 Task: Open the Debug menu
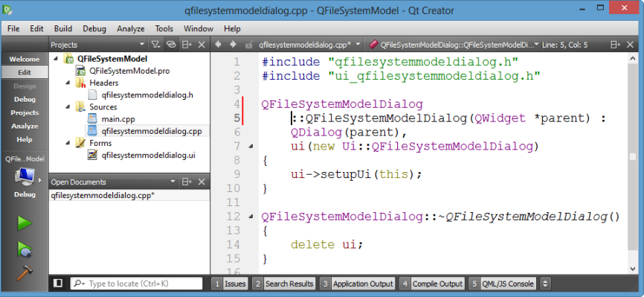[94, 29]
